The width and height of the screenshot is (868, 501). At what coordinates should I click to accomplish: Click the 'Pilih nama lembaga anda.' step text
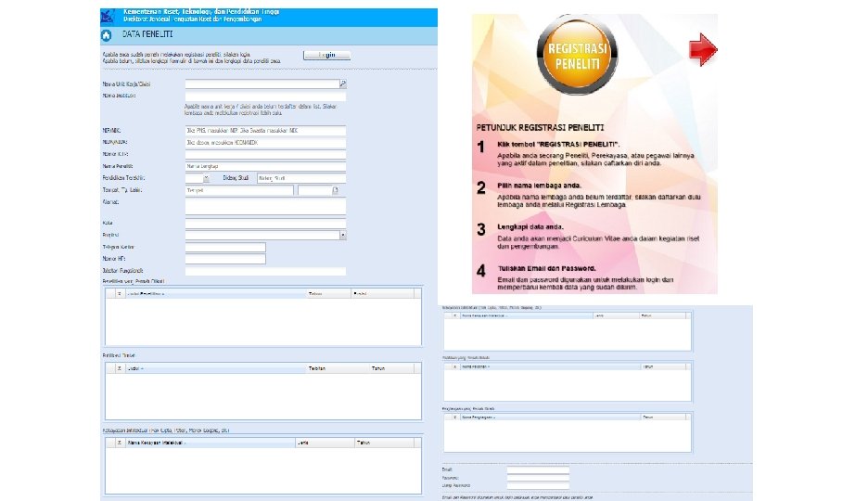pyautogui.click(x=539, y=186)
